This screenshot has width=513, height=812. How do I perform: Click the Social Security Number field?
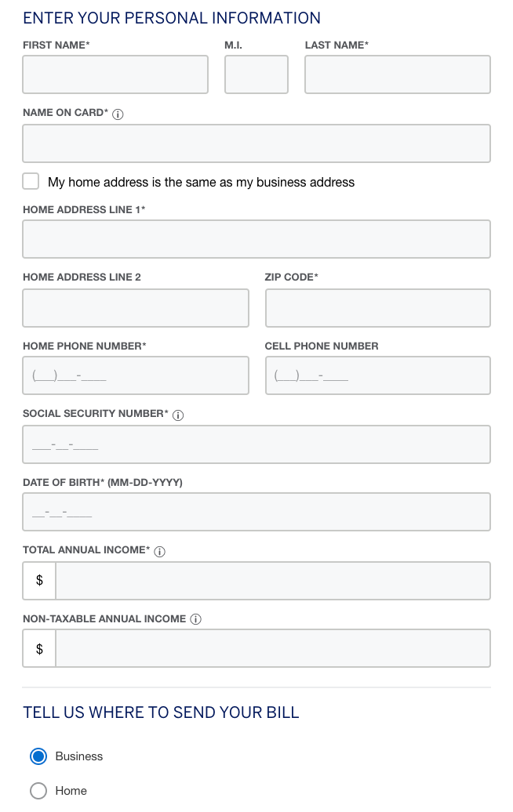tap(256, 444)
